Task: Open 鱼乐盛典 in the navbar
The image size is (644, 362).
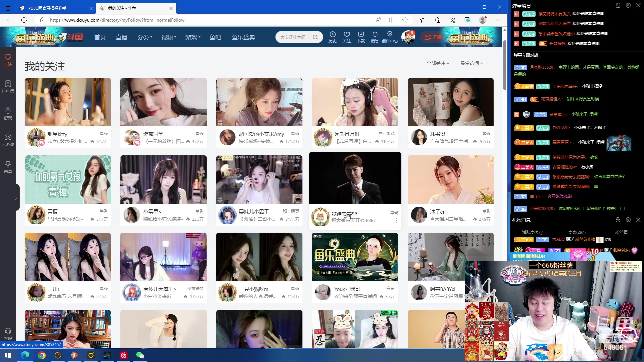Action: tap(244, 37)
